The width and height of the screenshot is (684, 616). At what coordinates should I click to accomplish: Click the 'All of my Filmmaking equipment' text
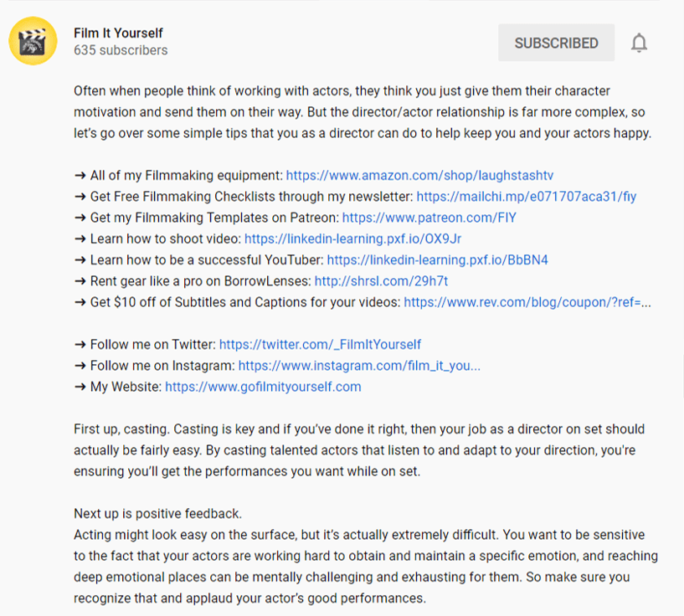point(187,175)
